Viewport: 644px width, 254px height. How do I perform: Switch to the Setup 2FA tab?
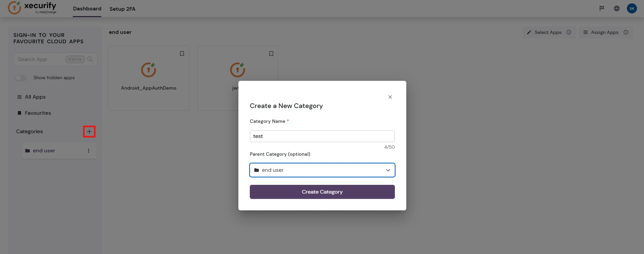click(122, 9)
